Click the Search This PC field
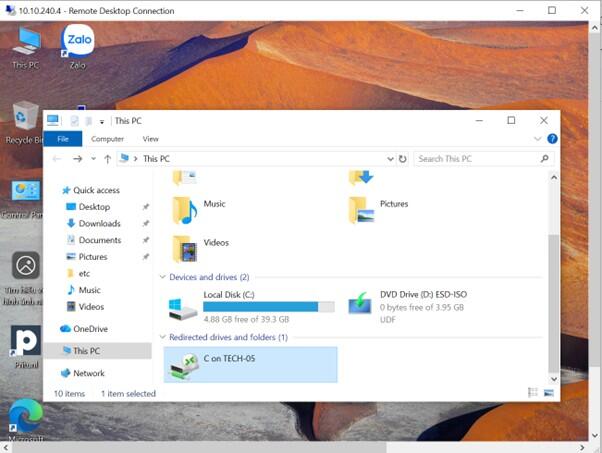The width and height of the screenshot is (602, 453). [484, 159]
